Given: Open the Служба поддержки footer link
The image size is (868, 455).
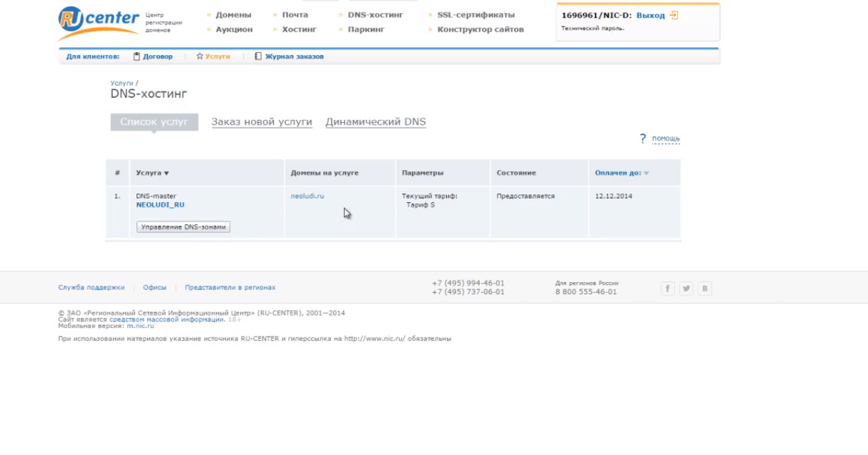Looking at the screenshot, I should (x=91, y=288).
